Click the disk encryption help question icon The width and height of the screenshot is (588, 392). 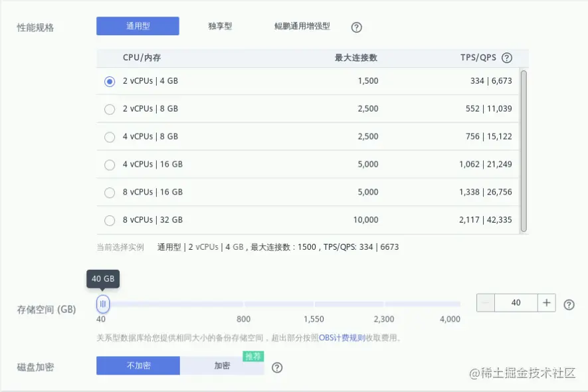(277, 367)
